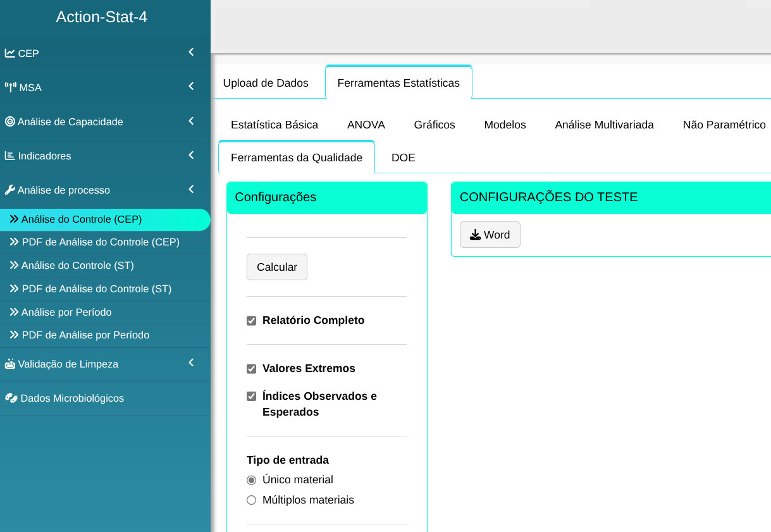Click the Validação de Limpeza icon
The width and height of the screenshot is (771, 532).
10,364
